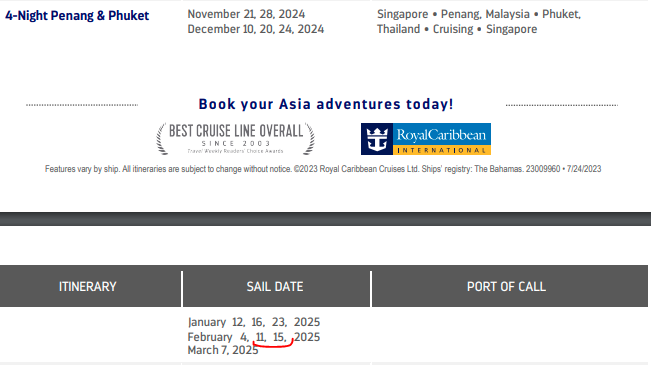The height and width of the screenshot is (365, 651).
Task: Select the PORT OF CALL column header
Action: point(506,287)
